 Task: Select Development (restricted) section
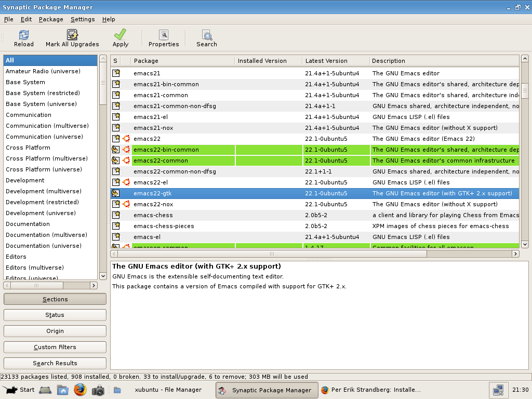50,202
